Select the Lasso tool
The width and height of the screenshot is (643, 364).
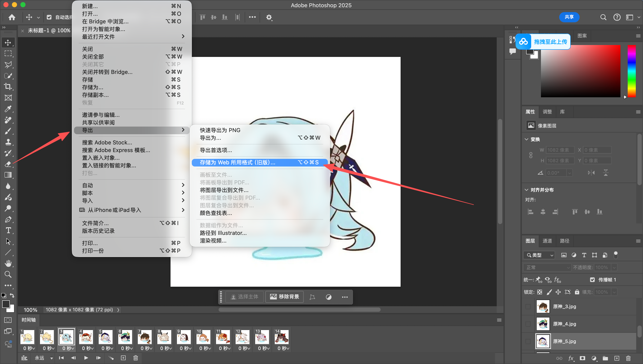[x=8, y=65]
